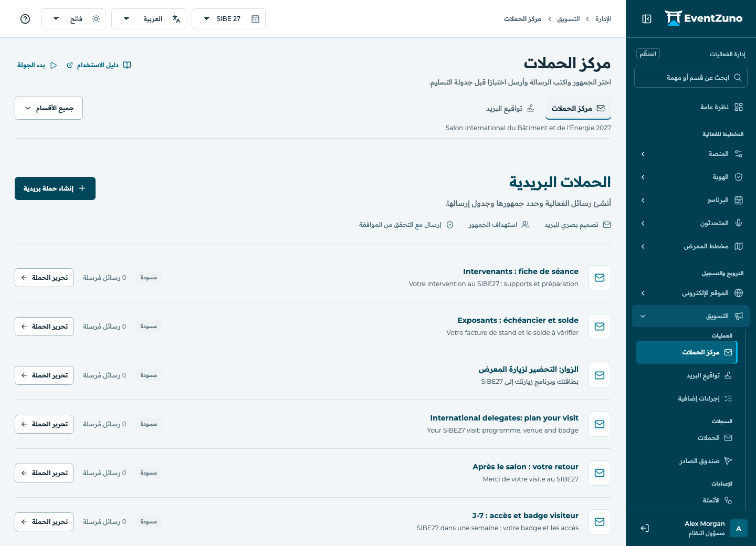Open الأتمتة automation in sidebar
This screenshot has height=546, width=756.
(687, 500)
